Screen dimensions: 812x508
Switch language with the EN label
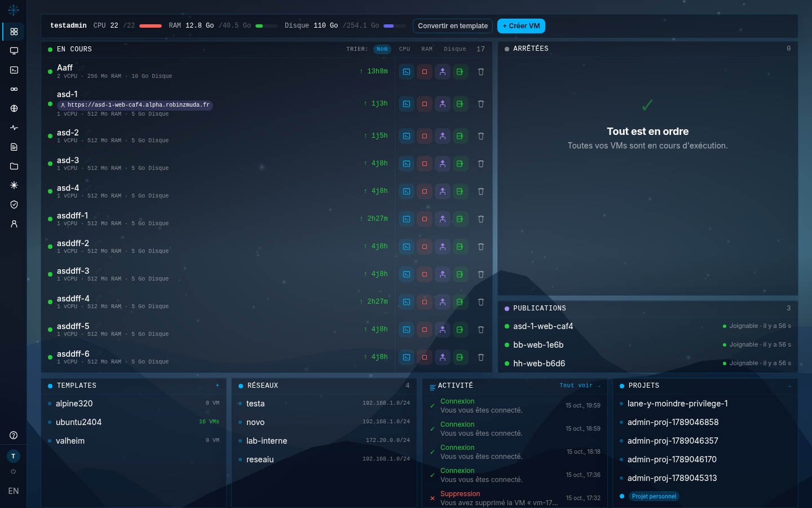(14, 491)
